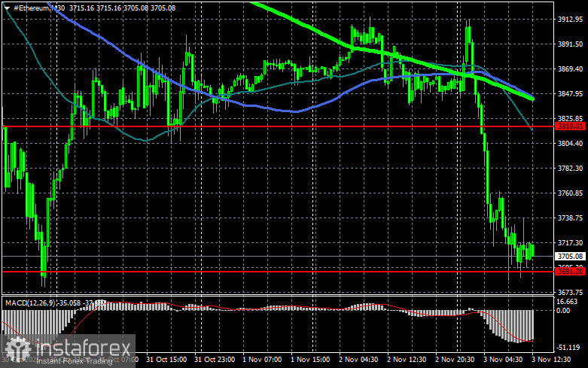Image resolution: width=588 pixels, height=368 pixels.
Task: Click the 3912.95 price axis label
Action: [x=570, y=20]
